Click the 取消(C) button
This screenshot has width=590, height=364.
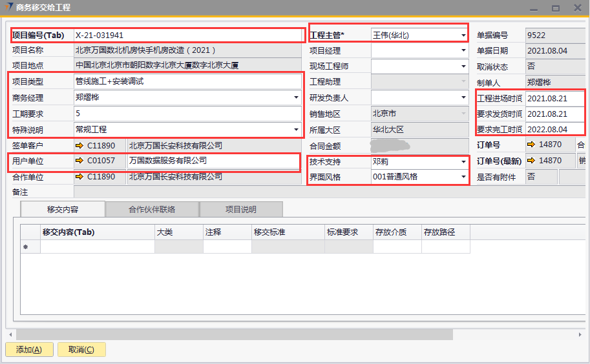pos(81,350)
